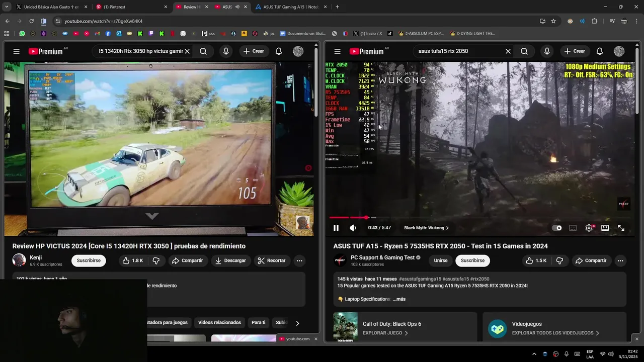Open a new browser tab
Screen dimensions: 644x362
tap(337, 7)
